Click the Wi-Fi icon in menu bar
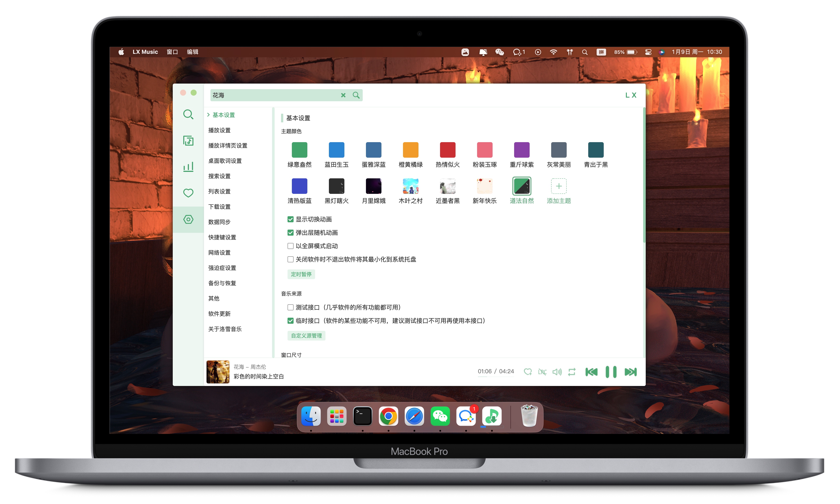The height and width of the screenshot is (504, 840). click(554, 52)
